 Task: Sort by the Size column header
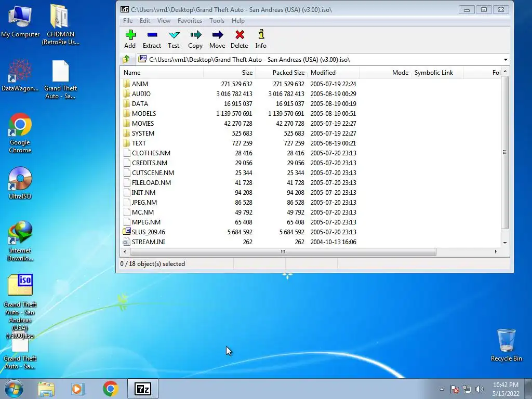[x=229, y=73]
